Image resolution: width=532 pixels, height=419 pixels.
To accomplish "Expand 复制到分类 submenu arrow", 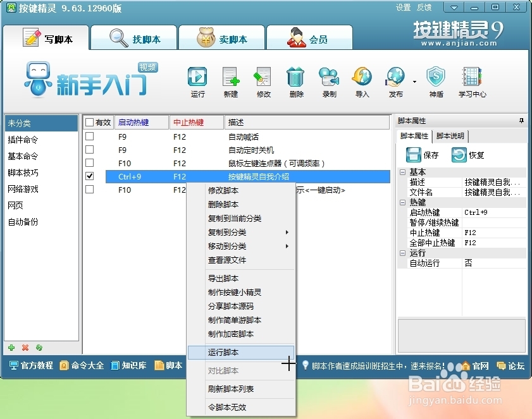I will coord(287,232).
